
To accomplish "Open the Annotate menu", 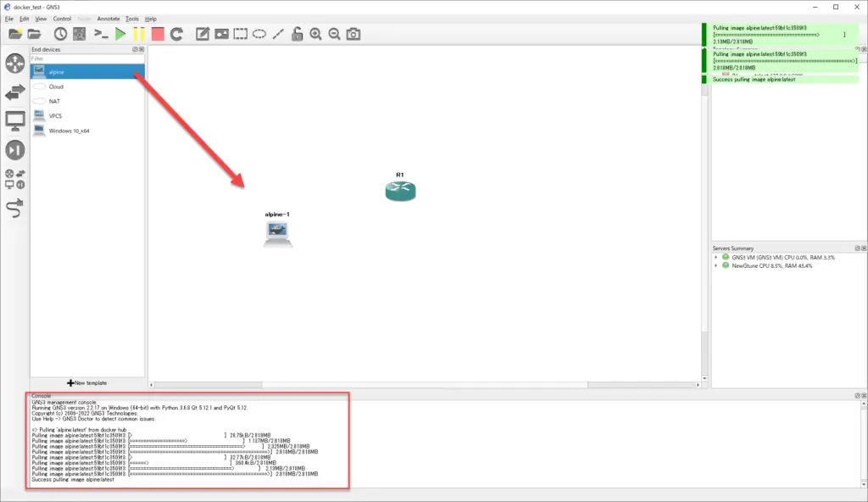I will (108, 19).
